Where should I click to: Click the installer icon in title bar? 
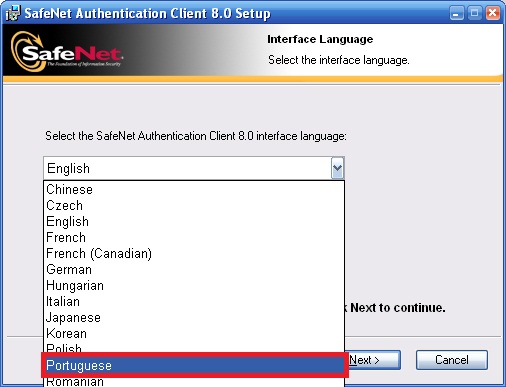tap(13, 13)
